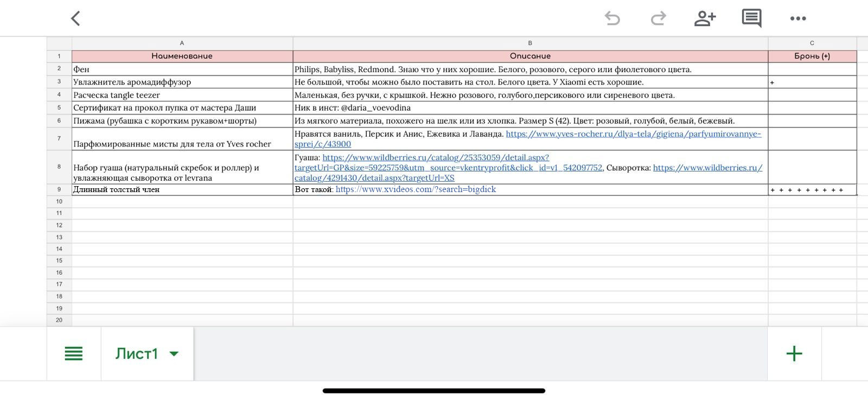Select column A header
The image size is (868, 401).
pyautogui.click(x=182, y=43)
